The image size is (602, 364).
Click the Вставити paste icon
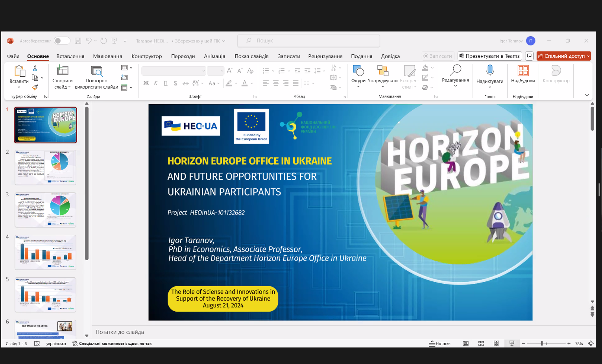19,71
